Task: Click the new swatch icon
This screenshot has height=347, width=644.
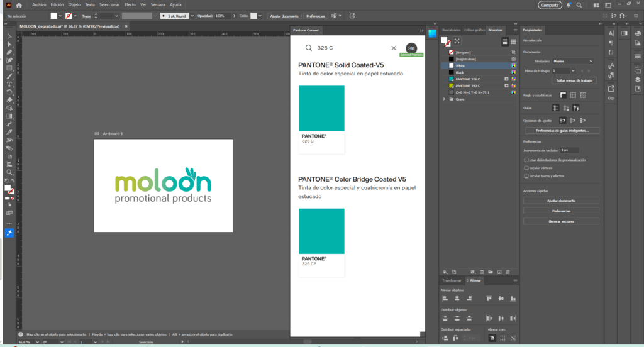Action: 499,272
